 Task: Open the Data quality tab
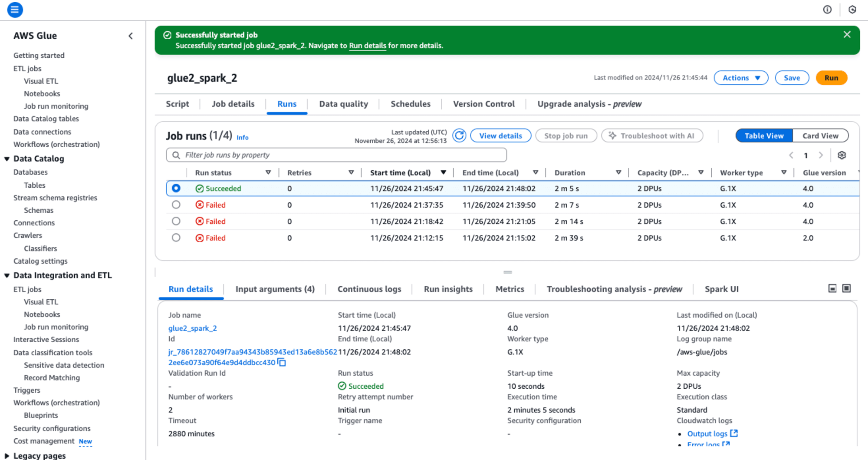coord(343,104)
